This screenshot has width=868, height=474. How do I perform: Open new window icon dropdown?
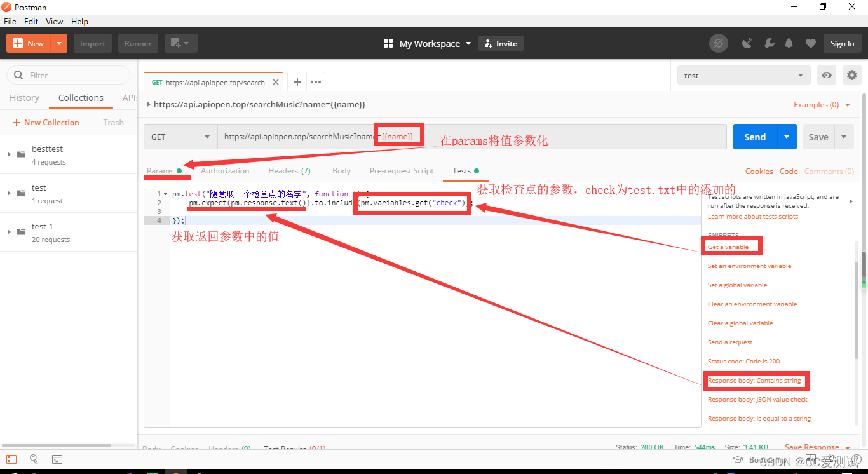point(180,44)
